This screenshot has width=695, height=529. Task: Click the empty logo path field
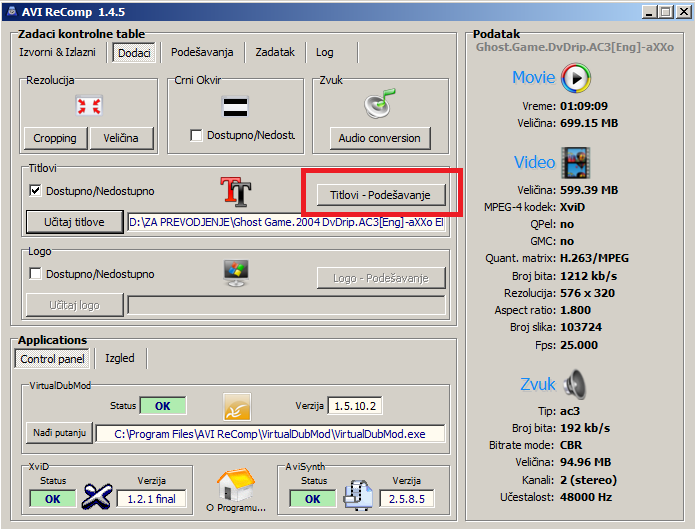click(286, 305)
